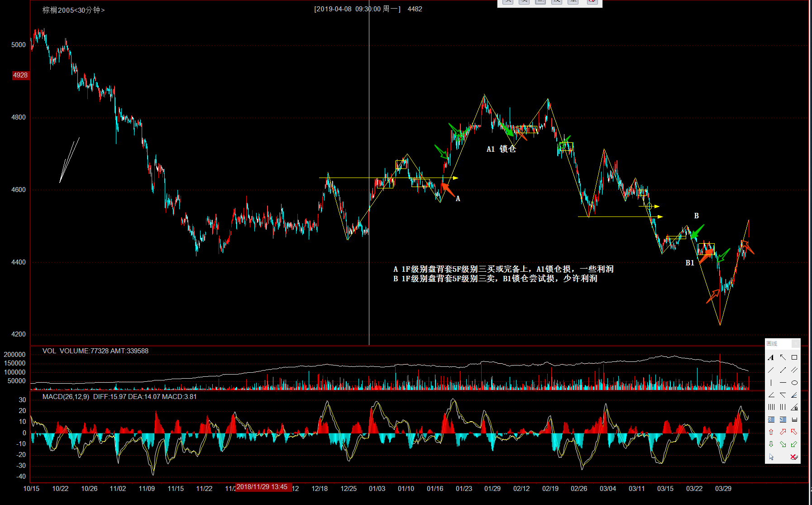Click the 画线 palette title bar
This screenshot has width=812, height=505.
click(783, 344)
